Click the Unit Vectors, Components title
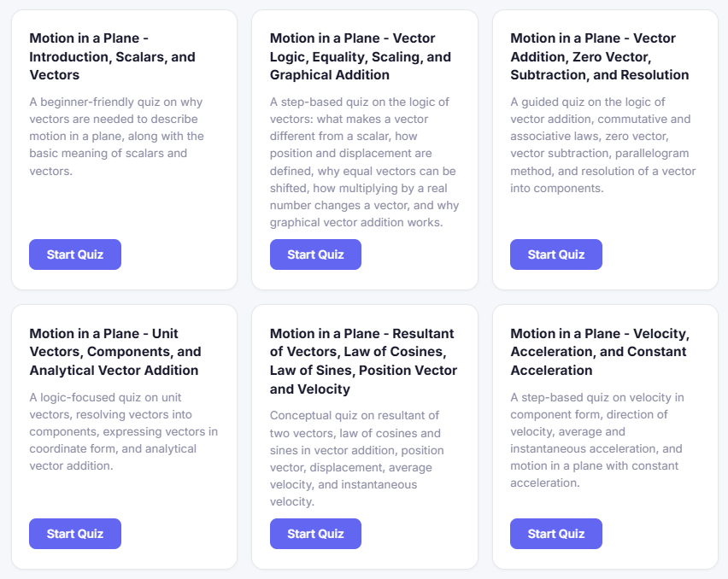Screen dimensions: 728x579 point(114,352)
